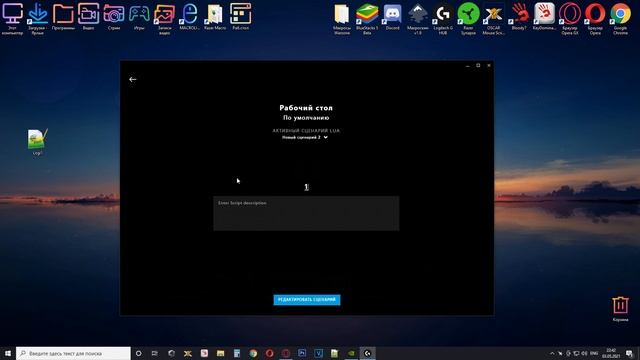This screenshot has width=640, height=360.
Task: Open File Explorer on the taskbar
Action: click(220, 353)
